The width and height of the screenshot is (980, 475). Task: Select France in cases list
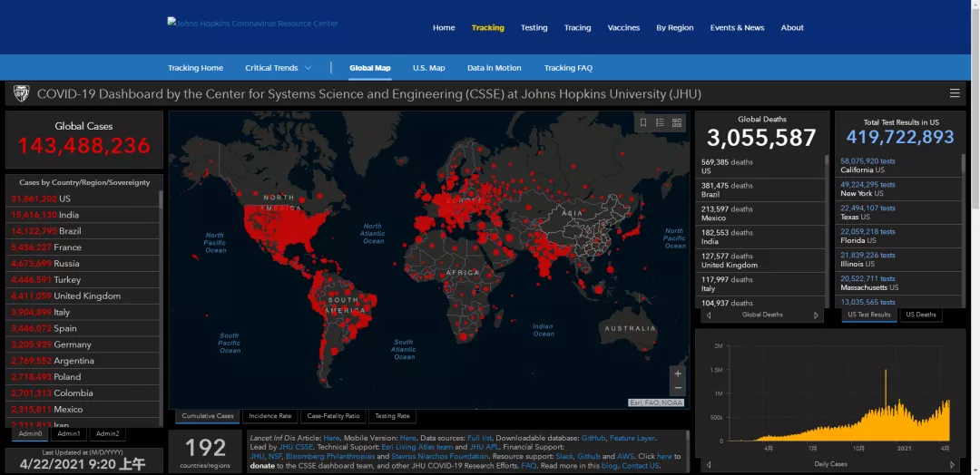pos(83,247)
